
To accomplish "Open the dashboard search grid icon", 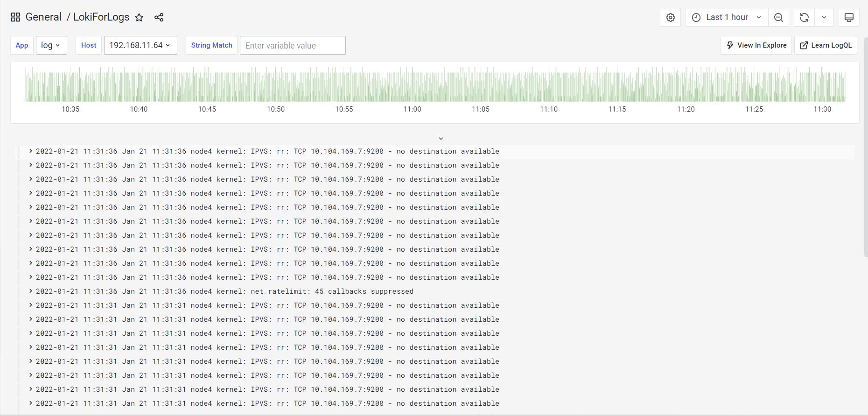I will pyautogui.click(x=15, y=17).
